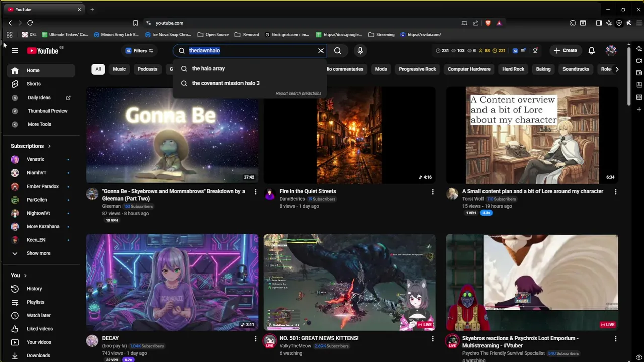
Task: Open the account avatar menu
Action: pos(611,51)
